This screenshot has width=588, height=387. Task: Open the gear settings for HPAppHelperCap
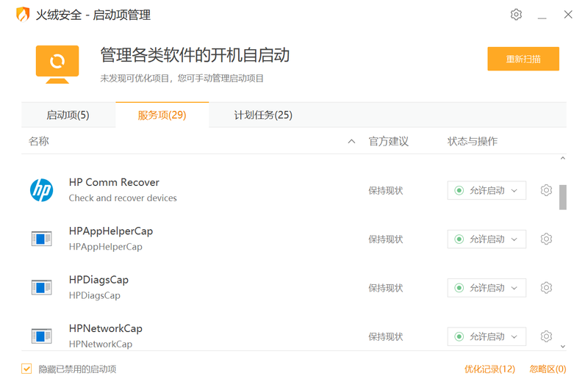tap(546, 239)
